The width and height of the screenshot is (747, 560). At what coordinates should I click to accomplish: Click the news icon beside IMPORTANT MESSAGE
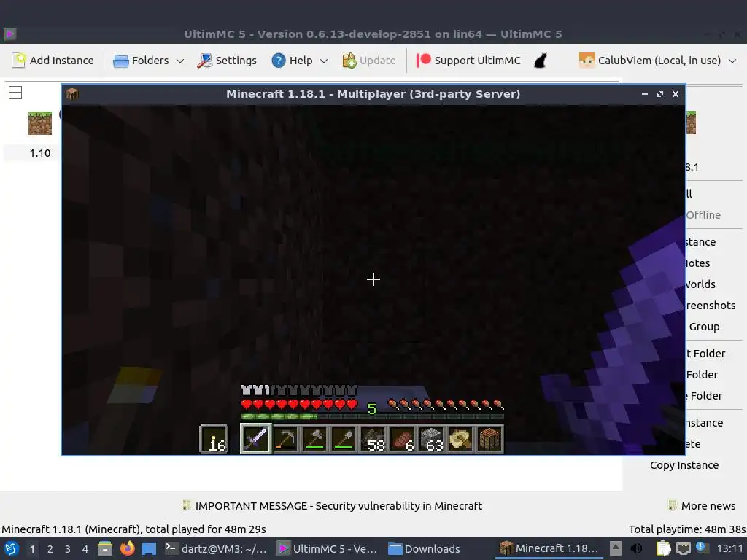pyautogui.click(x=186, y=505)
